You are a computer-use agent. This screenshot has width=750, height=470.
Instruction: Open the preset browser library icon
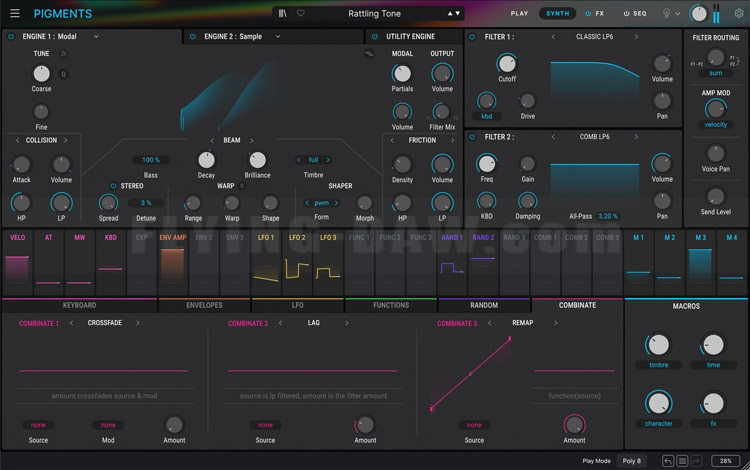283,13
